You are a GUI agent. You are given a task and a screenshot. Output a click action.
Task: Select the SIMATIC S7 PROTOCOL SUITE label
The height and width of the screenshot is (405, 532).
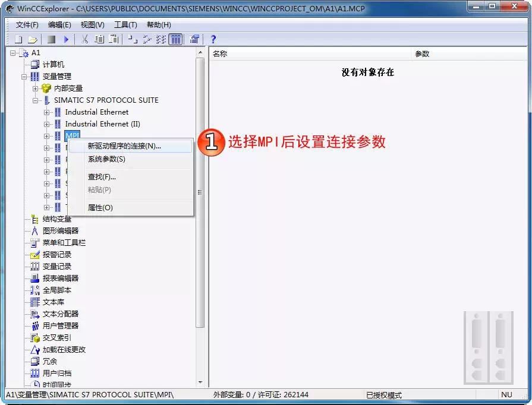(106, 100)
